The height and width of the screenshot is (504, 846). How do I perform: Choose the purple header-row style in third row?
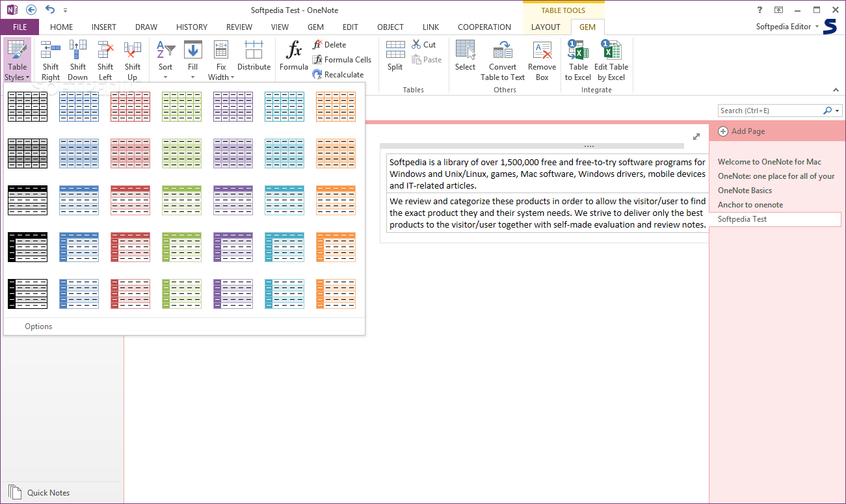click(x=233, y=200)
